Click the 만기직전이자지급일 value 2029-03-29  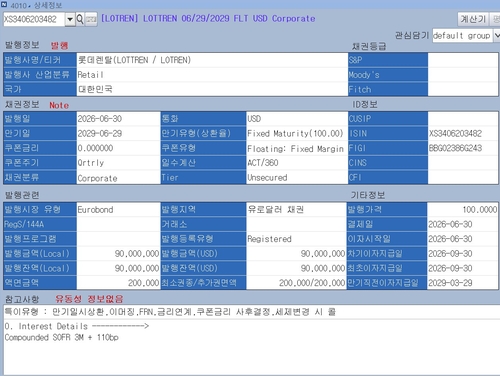tap(450, 283)
